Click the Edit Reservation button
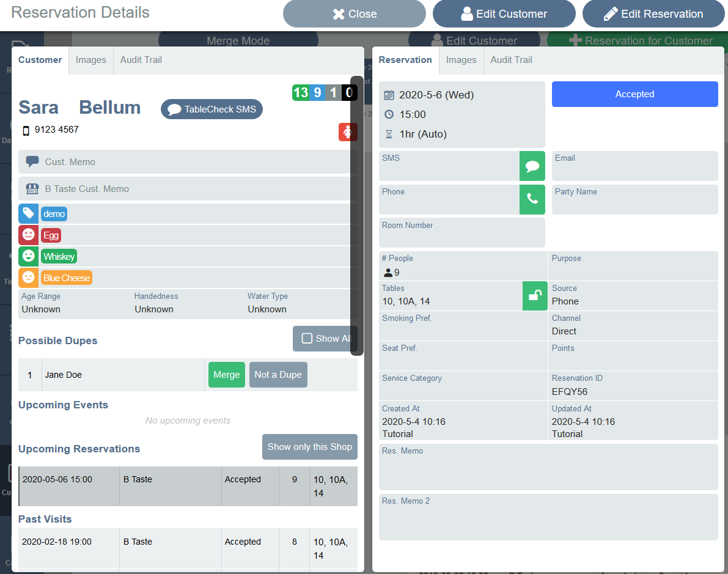This screenshot has height=574, width=728. point(653,14)
